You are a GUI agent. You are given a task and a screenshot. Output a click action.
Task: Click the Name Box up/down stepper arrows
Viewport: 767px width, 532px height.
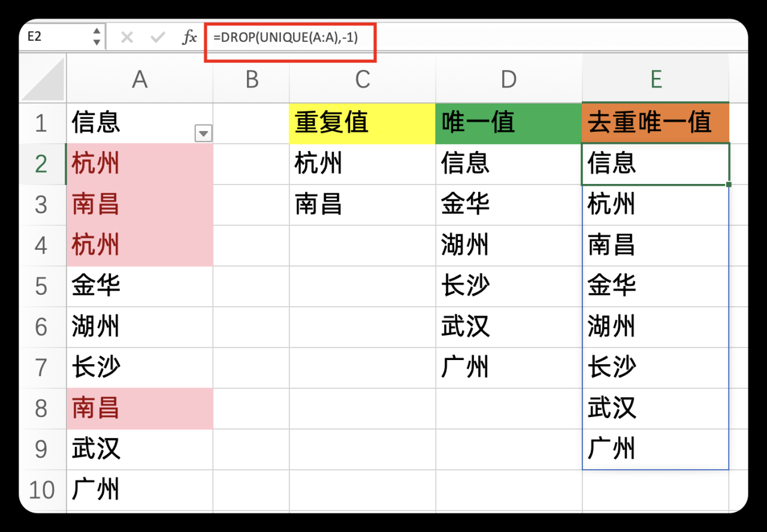coord(96,37)
